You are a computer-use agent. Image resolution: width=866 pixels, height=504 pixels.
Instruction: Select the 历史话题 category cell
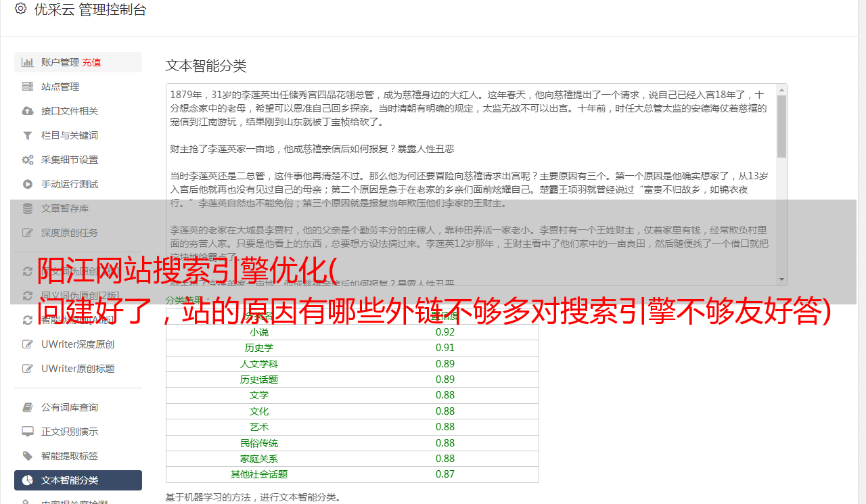pyautogui.click(x=259, y=380)
